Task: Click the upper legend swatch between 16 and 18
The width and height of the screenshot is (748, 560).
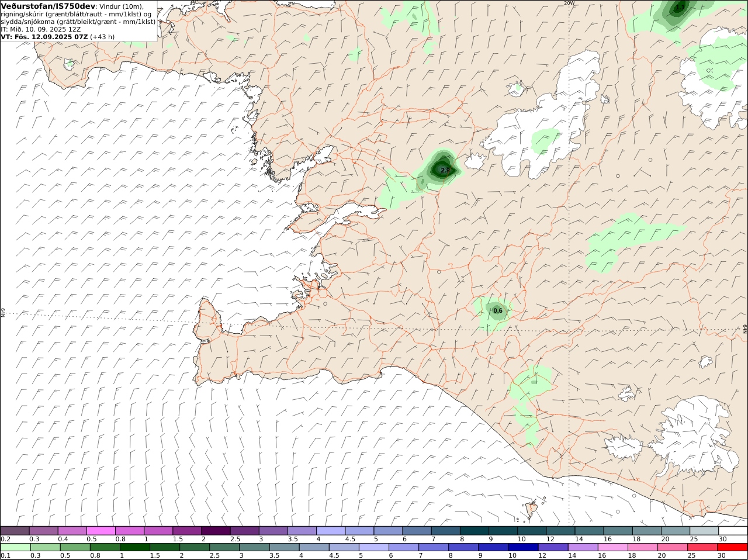Action: (x=618, y=531)
